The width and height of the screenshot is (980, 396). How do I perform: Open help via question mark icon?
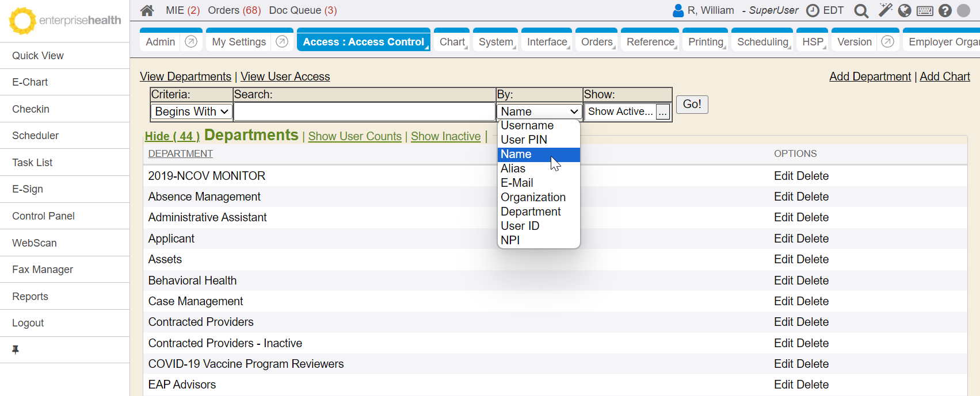pyautogui.click(x=945, y=11)
